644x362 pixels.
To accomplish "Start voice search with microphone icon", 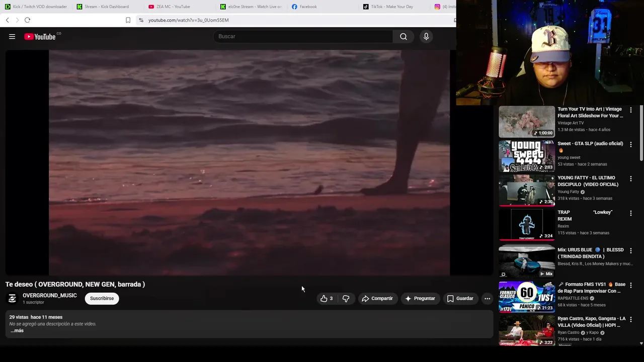I will pyautogui.click(x=426, y=36).
